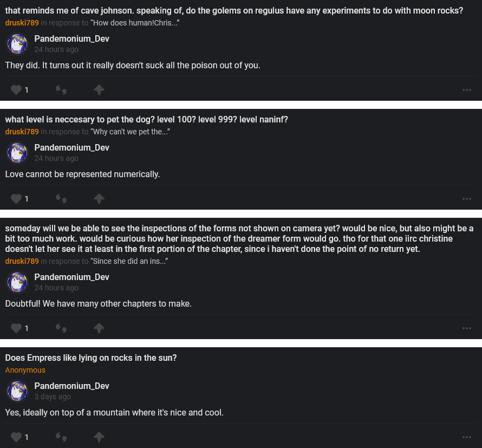Click quote icon under the Empress mountain answer
The image size is (482, 448).
point(61,437)
